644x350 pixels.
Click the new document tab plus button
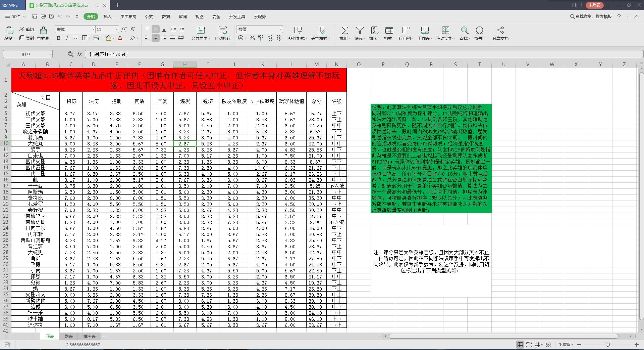tap(117, 5)
